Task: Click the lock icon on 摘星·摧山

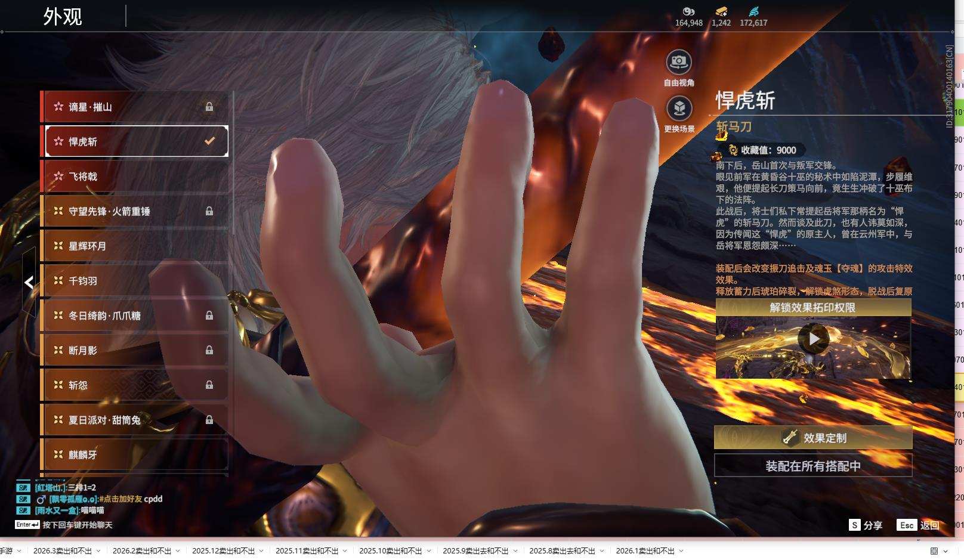Action: 209,107
